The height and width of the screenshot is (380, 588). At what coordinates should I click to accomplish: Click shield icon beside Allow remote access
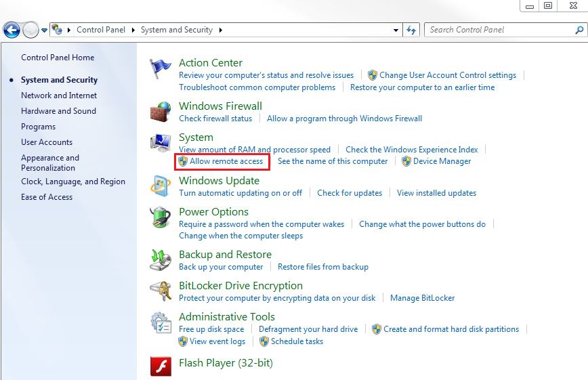click(183, 161)
